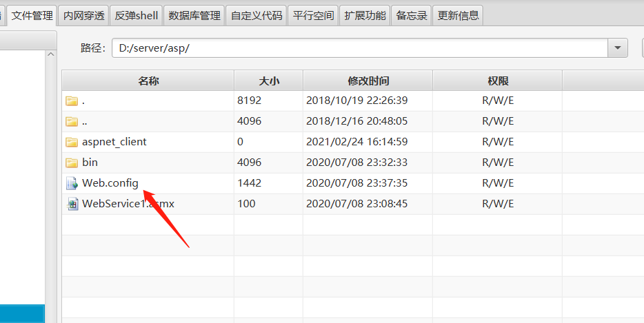Click the date 2020/07/08 23:32:33
644x323 pixels.
[357, 163]
